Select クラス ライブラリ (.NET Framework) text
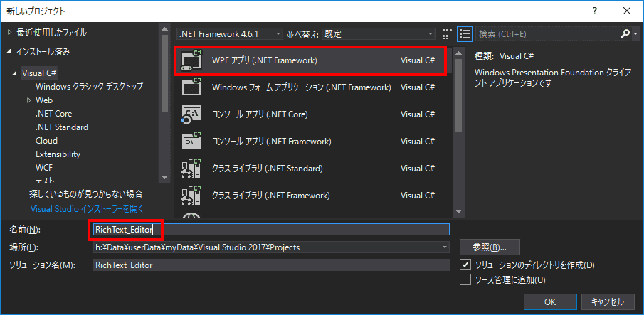Image resolution: width=644 pixels, height=315 pixels. click(x=270, y=196)
